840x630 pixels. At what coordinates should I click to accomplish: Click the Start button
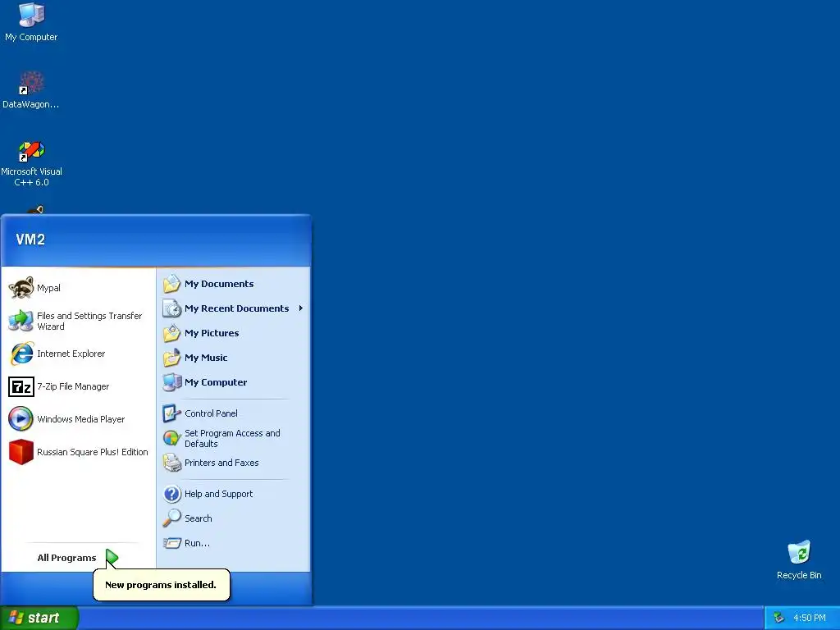(39, 618)
